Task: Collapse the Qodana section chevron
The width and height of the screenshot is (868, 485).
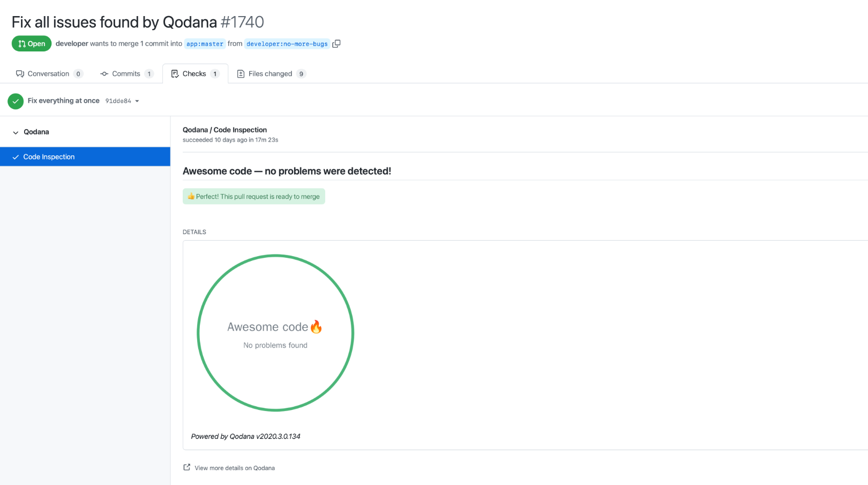Action: (x=16, y=132)
